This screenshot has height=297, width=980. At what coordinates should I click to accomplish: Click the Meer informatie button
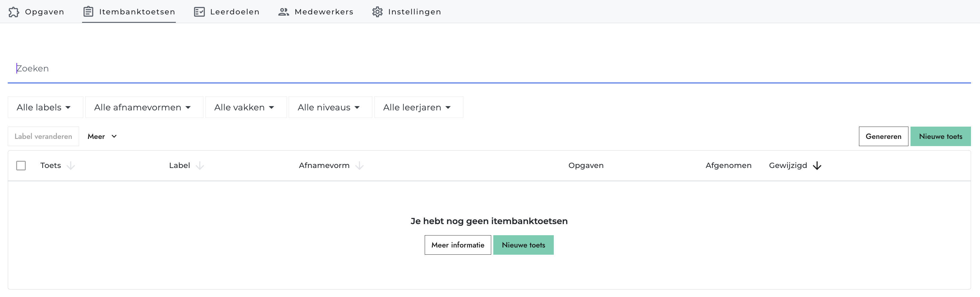(458, 245)
